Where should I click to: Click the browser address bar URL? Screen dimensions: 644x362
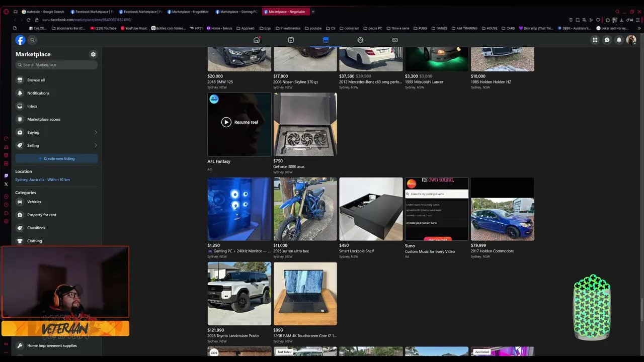87,20
